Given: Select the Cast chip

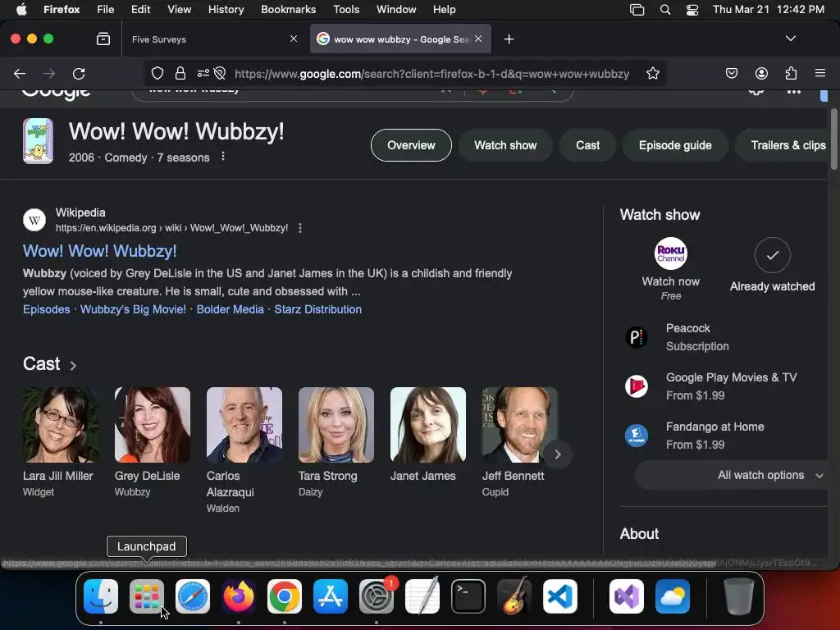Looking at the screenshot, I should [587, 145].
